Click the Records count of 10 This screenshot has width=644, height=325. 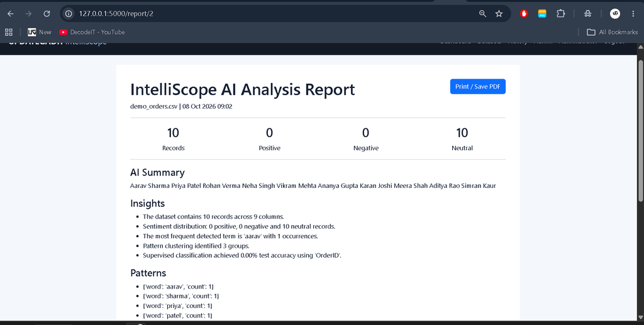point(174,133)
